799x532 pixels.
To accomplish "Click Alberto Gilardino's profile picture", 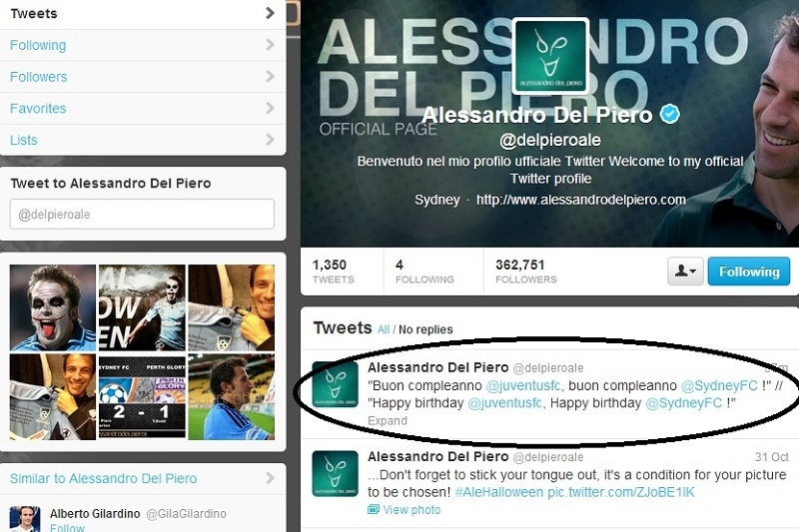I will click(25, 519).
